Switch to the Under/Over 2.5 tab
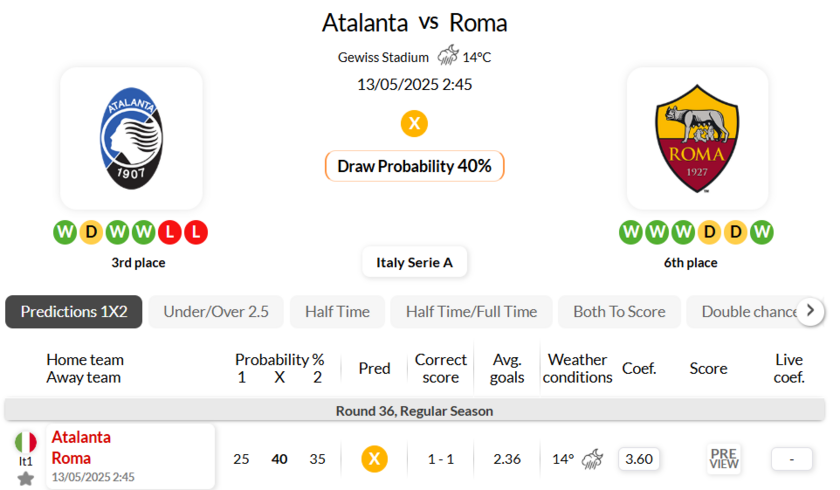 pyautogui.click(x=216, y=312)
